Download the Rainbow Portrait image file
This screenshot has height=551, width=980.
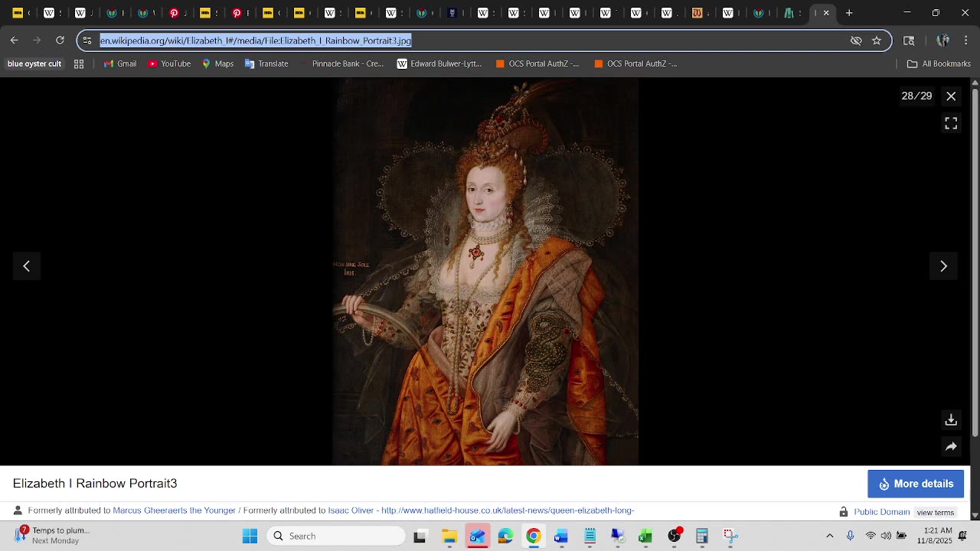[951, 420]
